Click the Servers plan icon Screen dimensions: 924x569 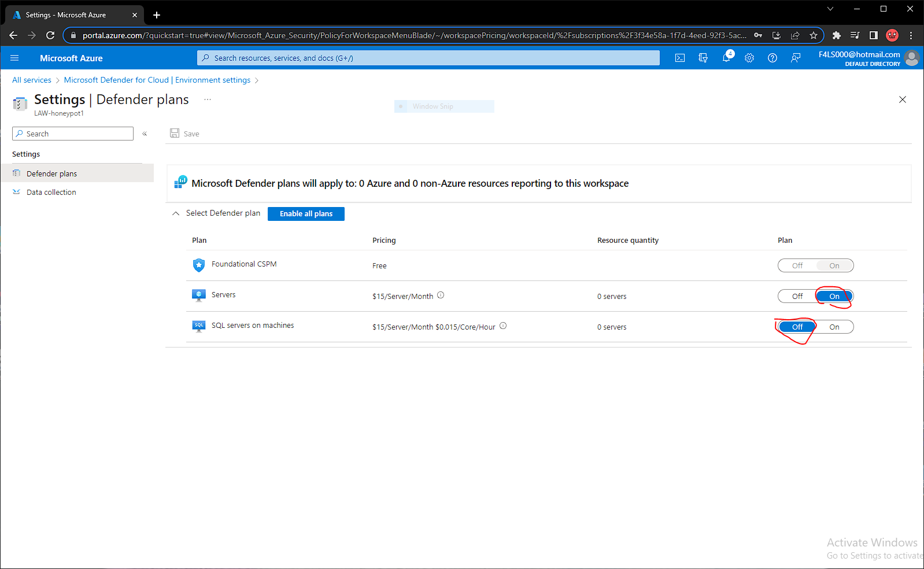coord(199,295)
